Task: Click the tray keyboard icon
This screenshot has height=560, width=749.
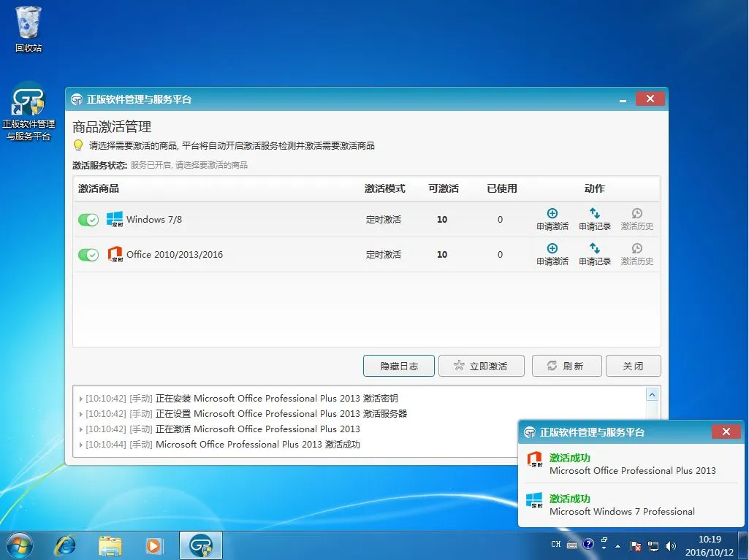Action: click(x=571, y=545)
